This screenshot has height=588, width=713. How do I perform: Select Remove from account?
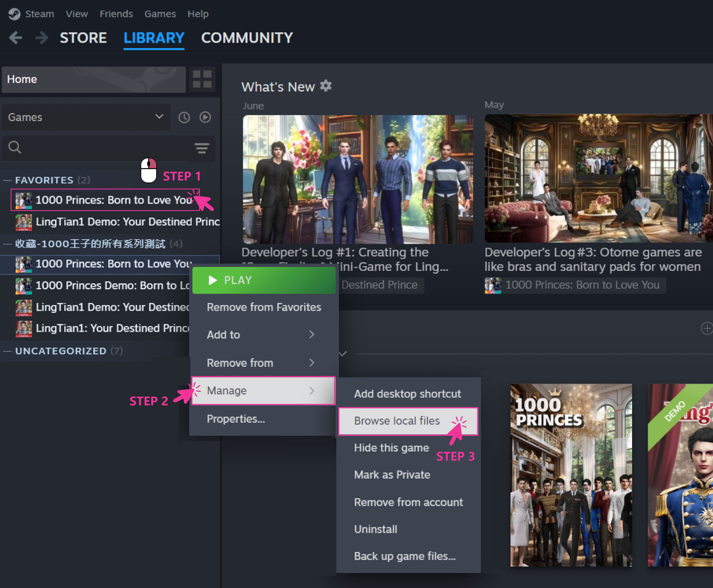pyautogui.click(x=409, y=502)
